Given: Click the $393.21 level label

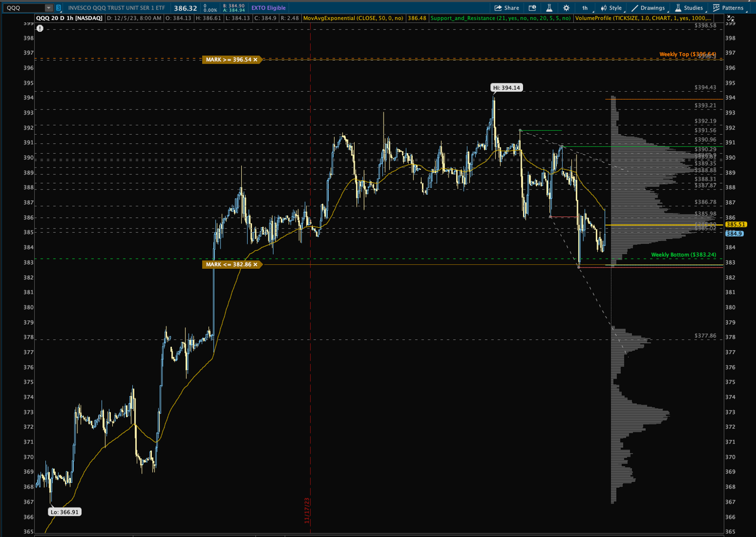Looking at the screenshot, I should click(x=705, y=105).
